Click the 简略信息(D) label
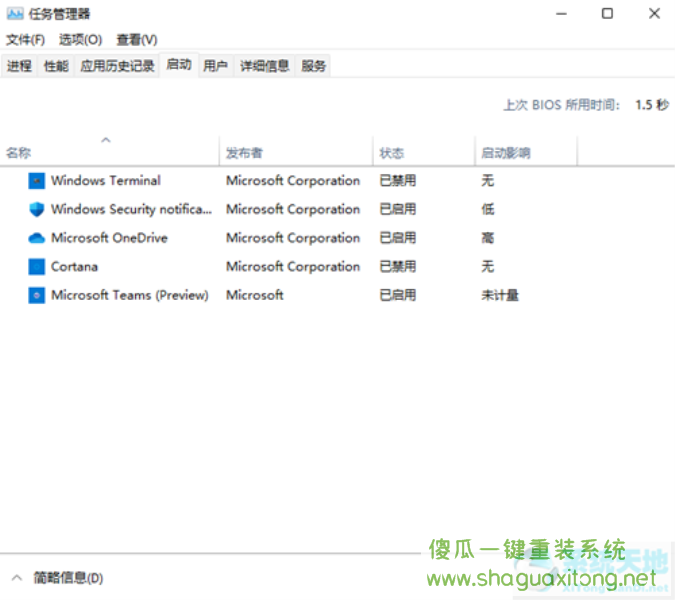 (68, 578)
